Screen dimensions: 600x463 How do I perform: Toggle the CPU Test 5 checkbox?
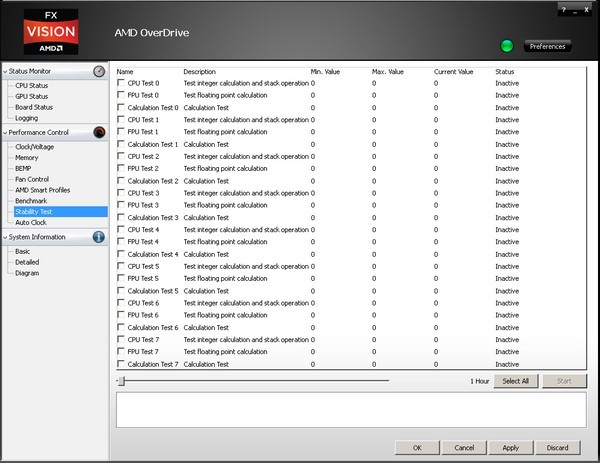coord(121,266)
